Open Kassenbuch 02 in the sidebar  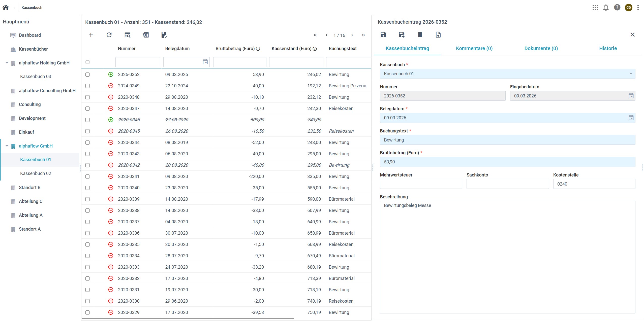(36, 173)
